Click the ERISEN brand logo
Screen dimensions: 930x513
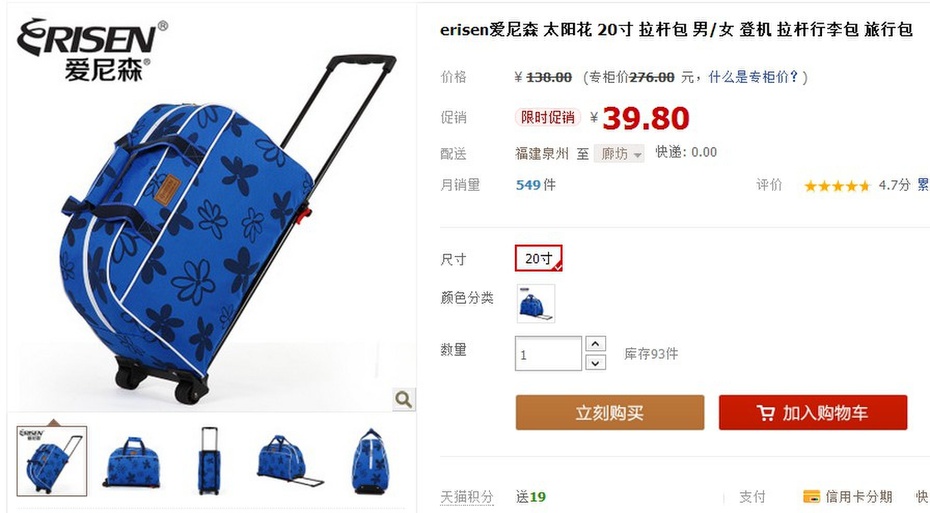coord(92,50)
